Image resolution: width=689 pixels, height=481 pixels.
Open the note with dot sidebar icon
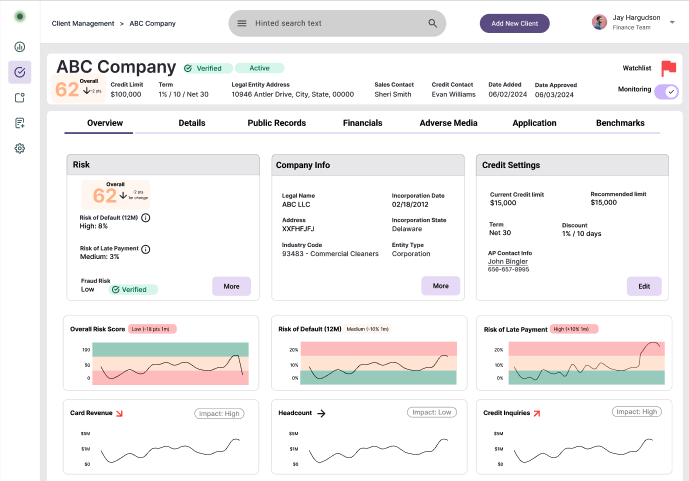[20, 98]
